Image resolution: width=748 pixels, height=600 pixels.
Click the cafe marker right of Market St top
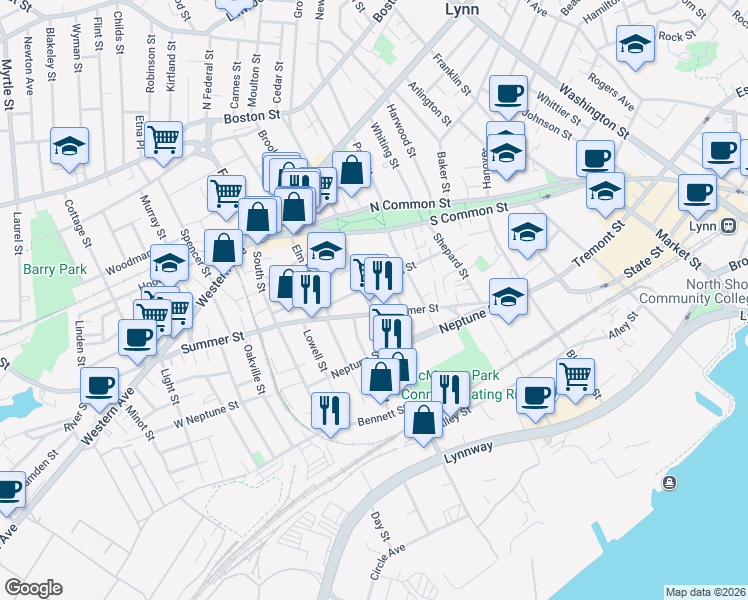(x=721, y=155)
